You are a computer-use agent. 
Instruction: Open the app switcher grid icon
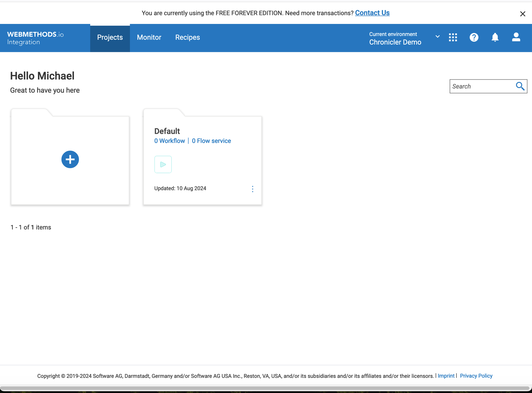tap(453, 38)
